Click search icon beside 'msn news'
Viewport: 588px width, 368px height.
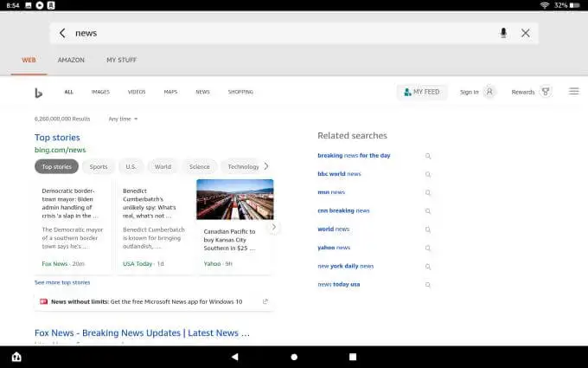click(428, 192)
